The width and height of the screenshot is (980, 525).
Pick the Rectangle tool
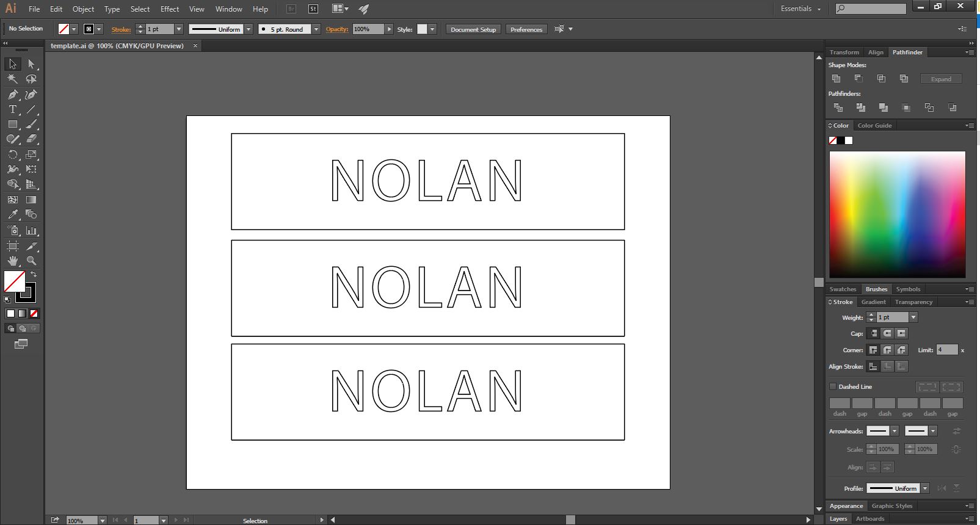coord(12,124)
